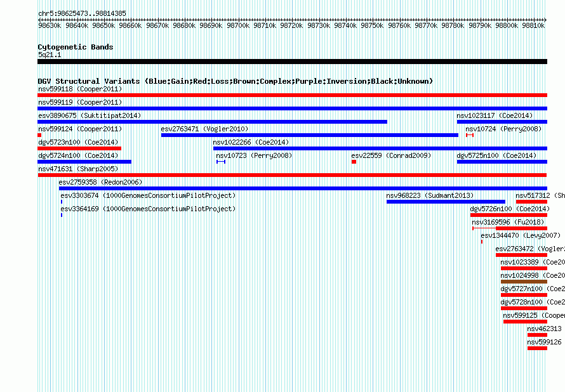The image size is (565, 392).
Task: Select nsv599126 variant label
Action: click(545, 342)
